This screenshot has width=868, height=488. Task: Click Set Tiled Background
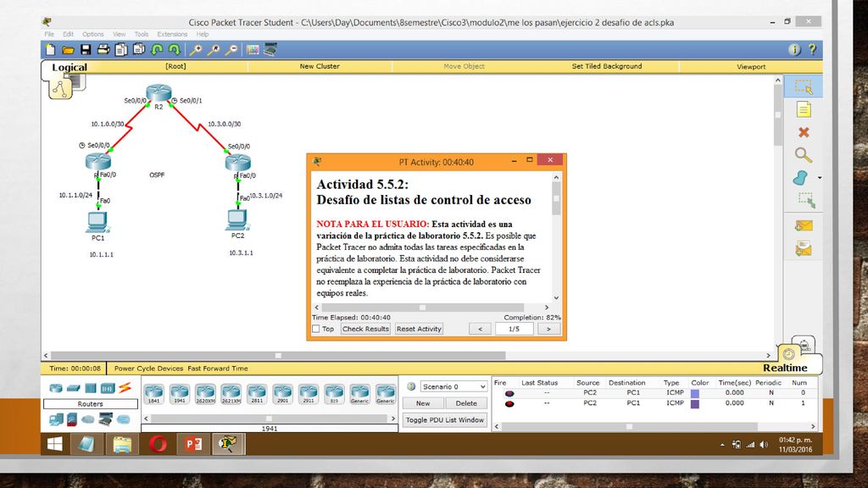pos(607,66)
